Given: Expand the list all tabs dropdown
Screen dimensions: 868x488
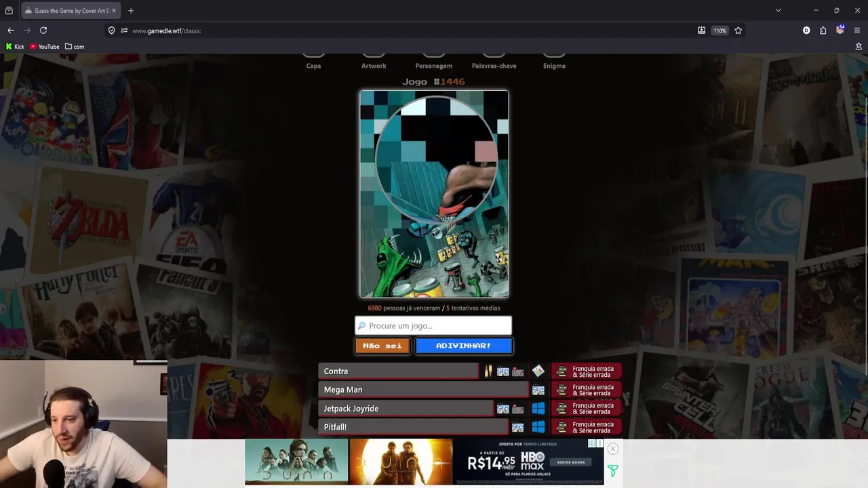Looking at the screenshot, I should click(778, 11).
